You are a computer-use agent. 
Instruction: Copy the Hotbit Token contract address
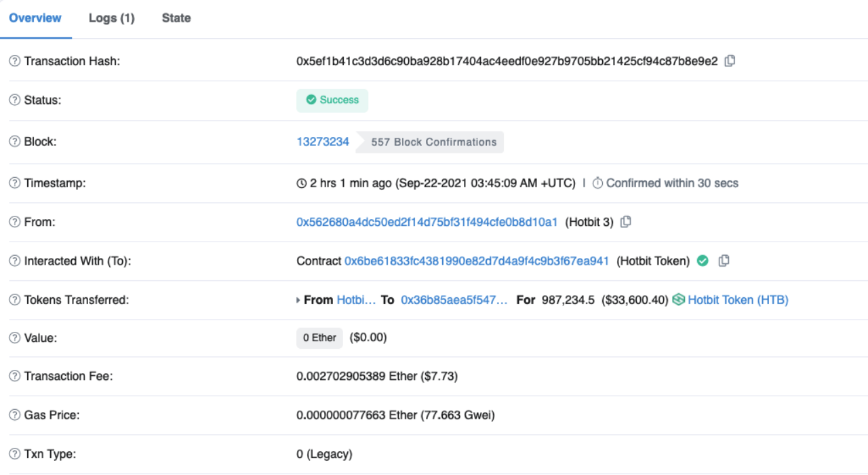[x=724, y=261]
